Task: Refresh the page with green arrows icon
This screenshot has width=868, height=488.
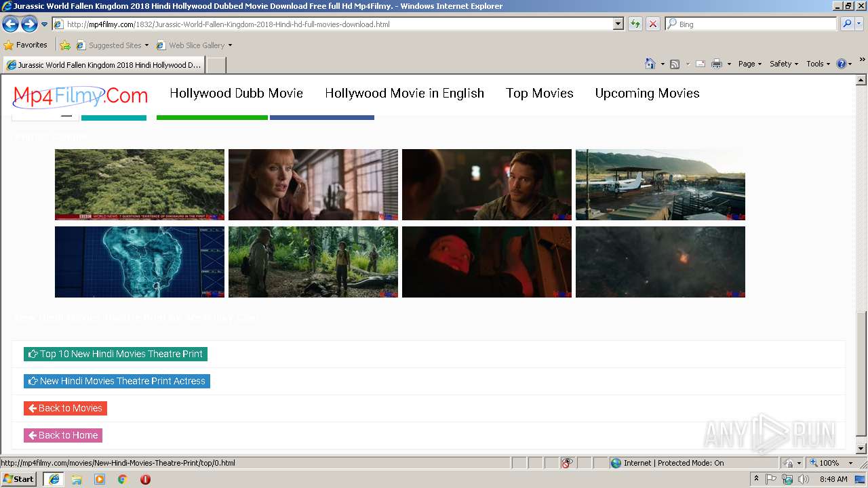Action: [x=635, y=24]
